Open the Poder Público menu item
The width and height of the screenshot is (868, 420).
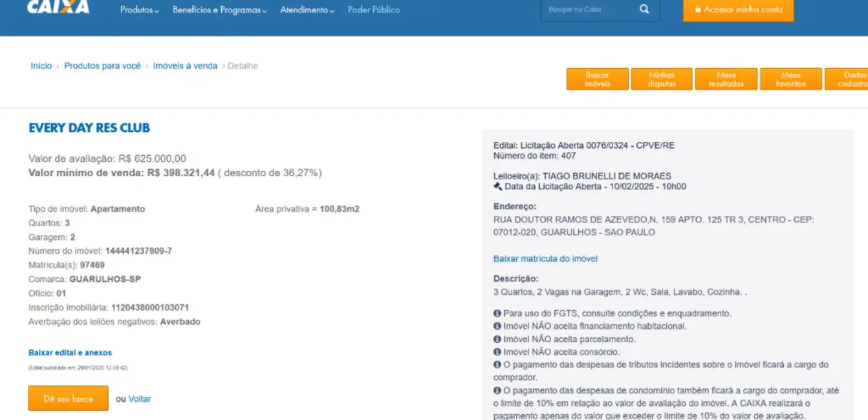pyautogui.click(x=374, y=10)
